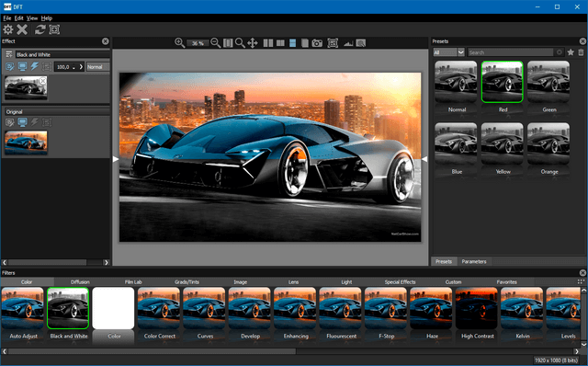This screenshot has height=366, width=588.
Task: Select the plain magnifier zoom tool
Action: 240,43
